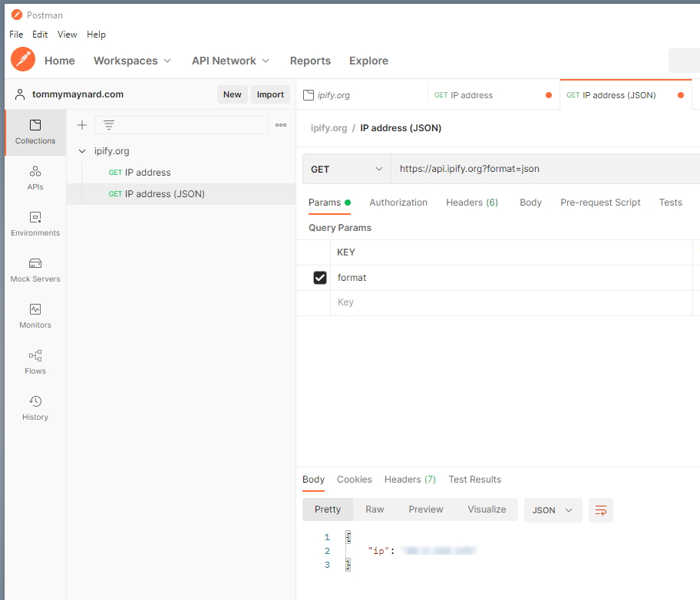Go to Home in the top navigation
This screenshot has height=600, width=700.
click(60, 61)
